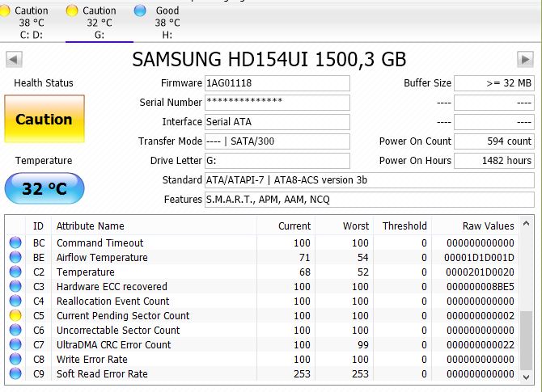Select the Hardware ECC recovered row

click(261, 286)
